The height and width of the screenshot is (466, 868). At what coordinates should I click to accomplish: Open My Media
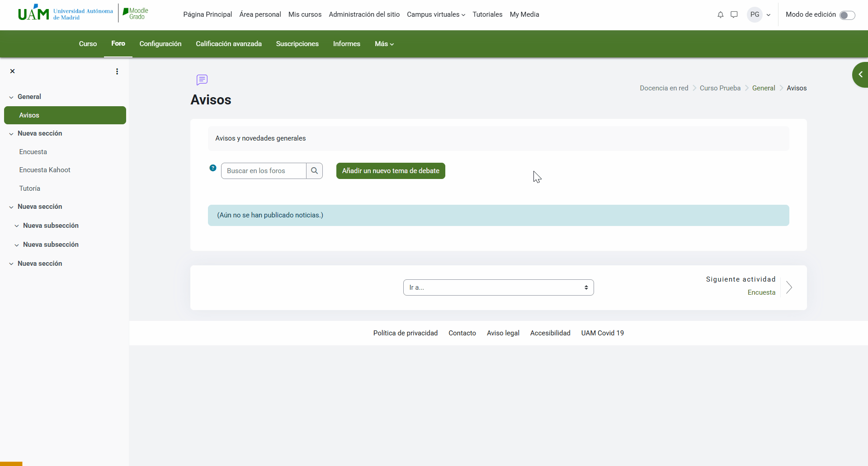524,14
